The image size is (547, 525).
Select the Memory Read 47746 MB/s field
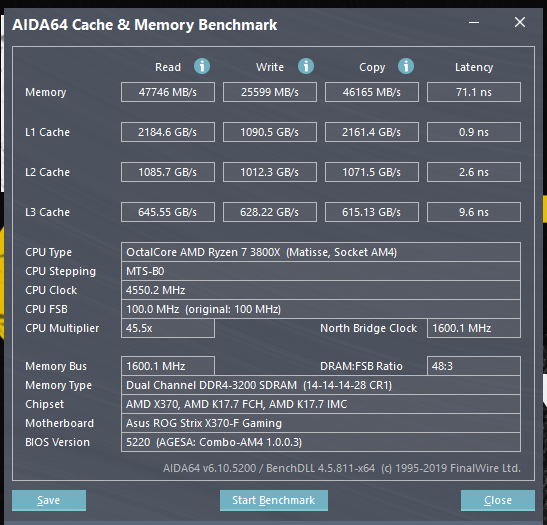coord(168,92)
